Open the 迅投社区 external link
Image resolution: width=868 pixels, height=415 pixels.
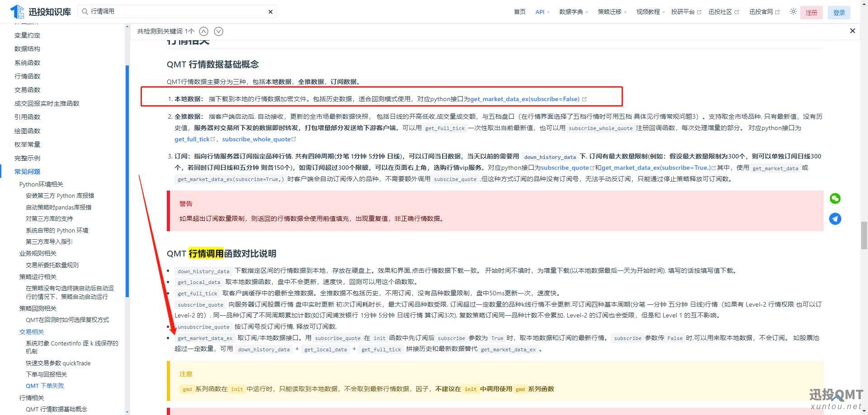click(723, 12)
